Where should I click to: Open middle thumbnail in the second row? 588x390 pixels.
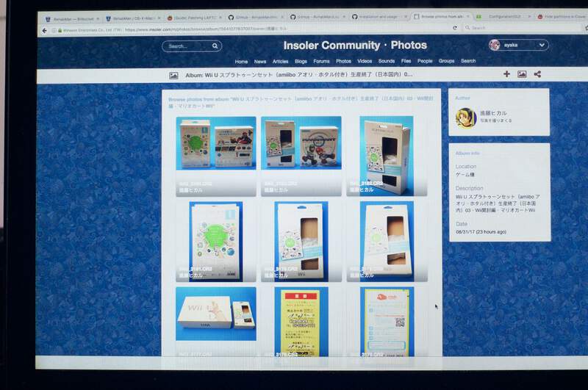click(301, 242)
